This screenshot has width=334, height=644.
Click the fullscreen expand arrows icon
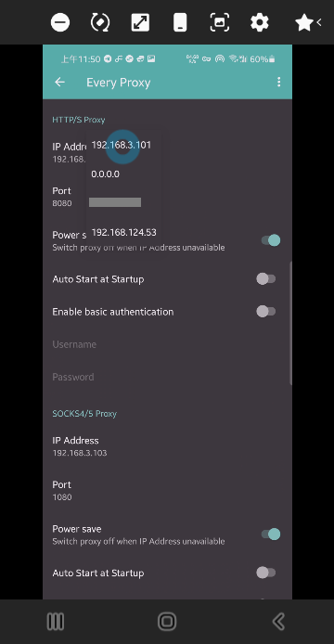(x=140, y=22)
